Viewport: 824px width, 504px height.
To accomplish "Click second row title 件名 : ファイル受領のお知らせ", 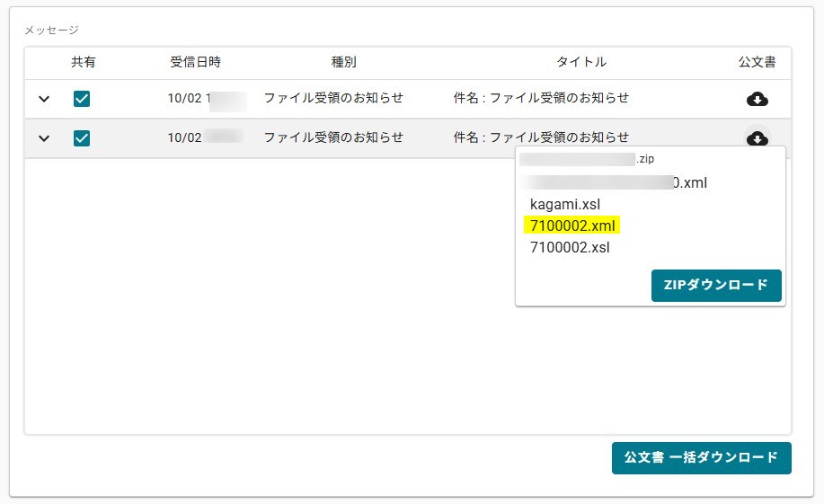I will click(541, 137).
